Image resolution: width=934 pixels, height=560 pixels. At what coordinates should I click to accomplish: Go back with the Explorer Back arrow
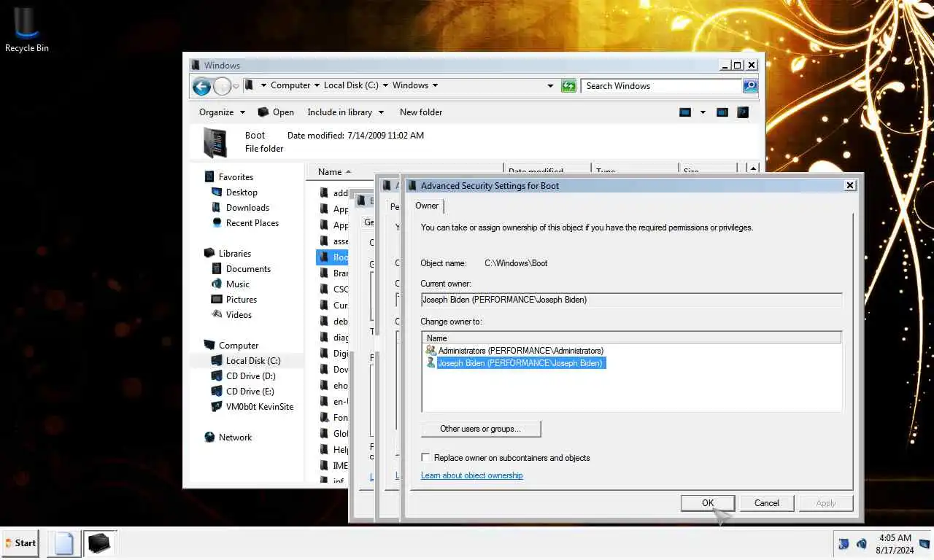click(x=201, y=86)
